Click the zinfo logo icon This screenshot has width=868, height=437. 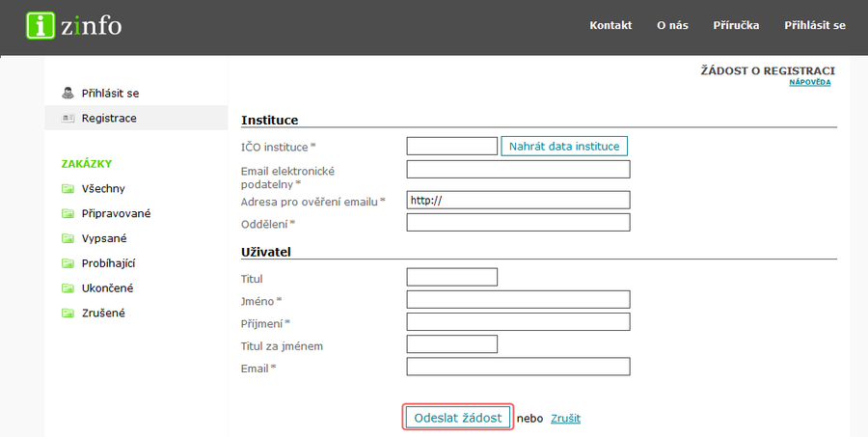pos(40,25)
